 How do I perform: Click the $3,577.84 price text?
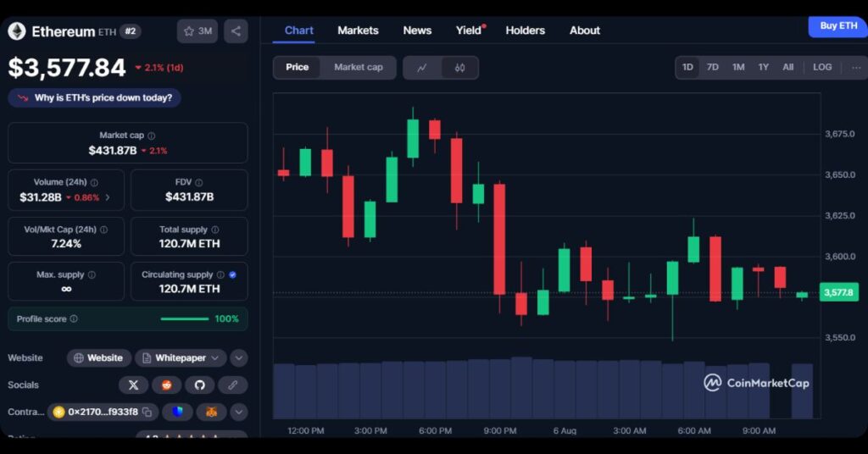67,68
